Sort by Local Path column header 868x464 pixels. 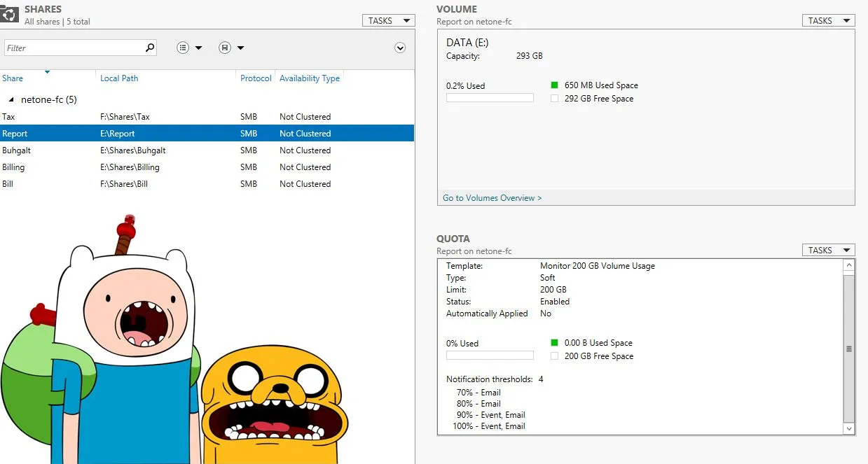(x=119, y=78)
